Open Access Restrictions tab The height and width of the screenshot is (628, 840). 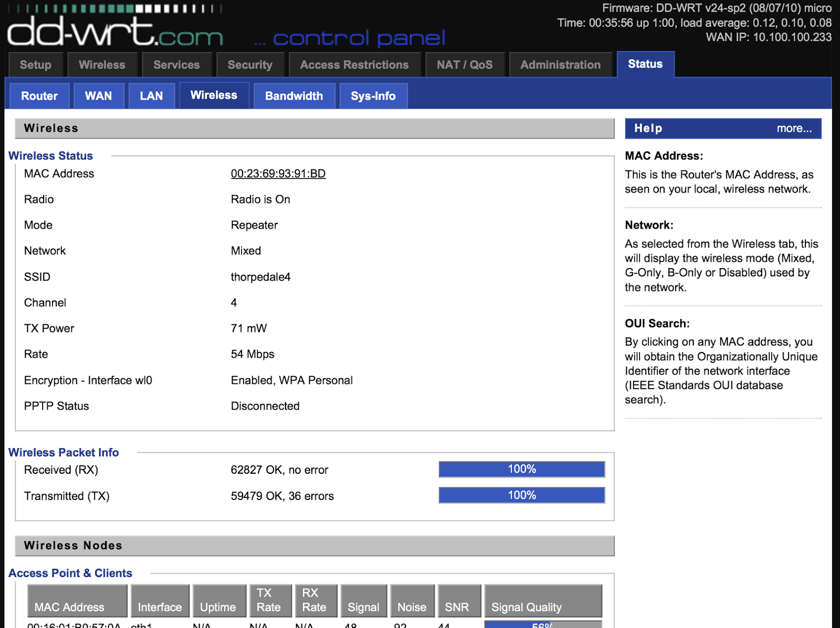pos(354,65)
